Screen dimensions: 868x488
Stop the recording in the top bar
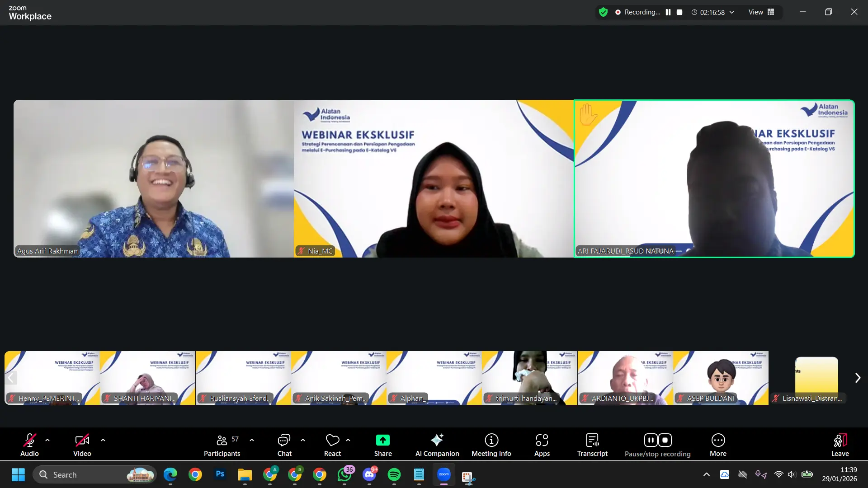click(x=679, y=12)
